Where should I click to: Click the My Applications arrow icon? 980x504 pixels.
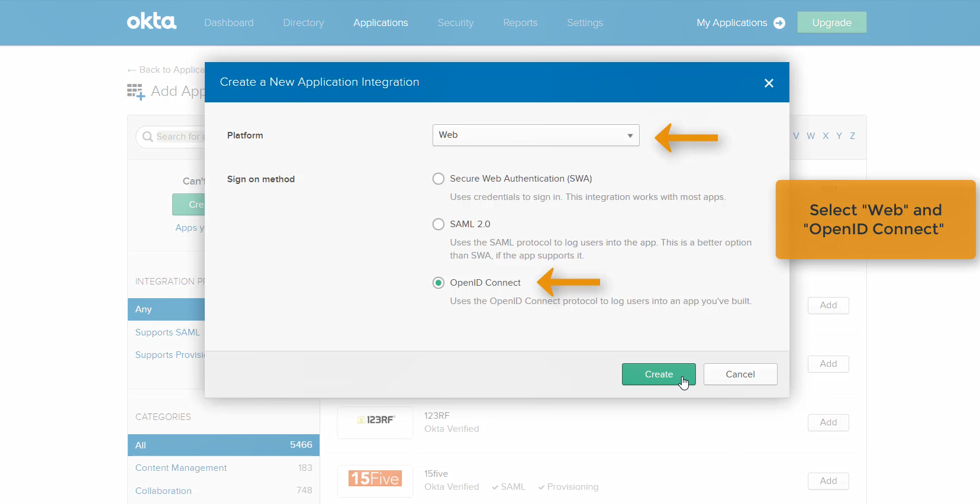(779, 23)
